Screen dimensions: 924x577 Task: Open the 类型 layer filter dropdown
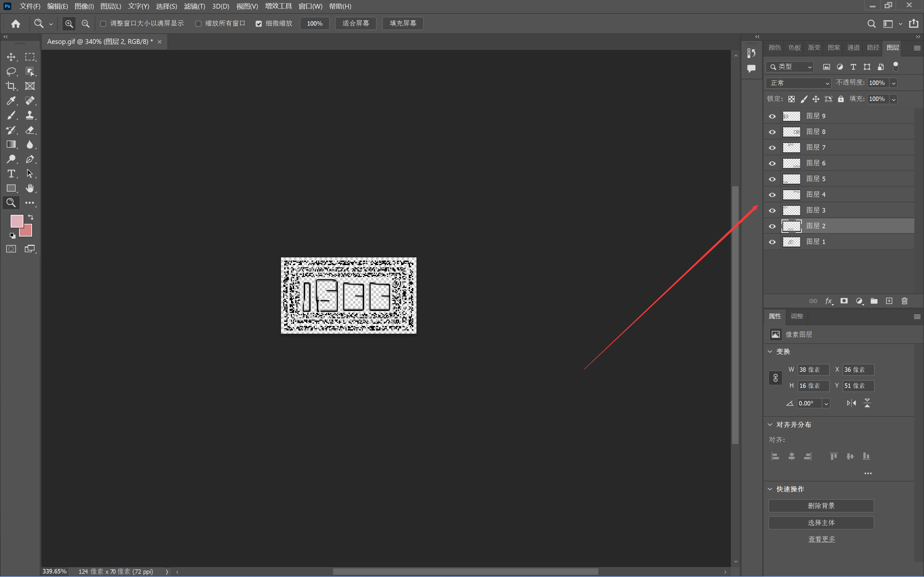[790, 67]
